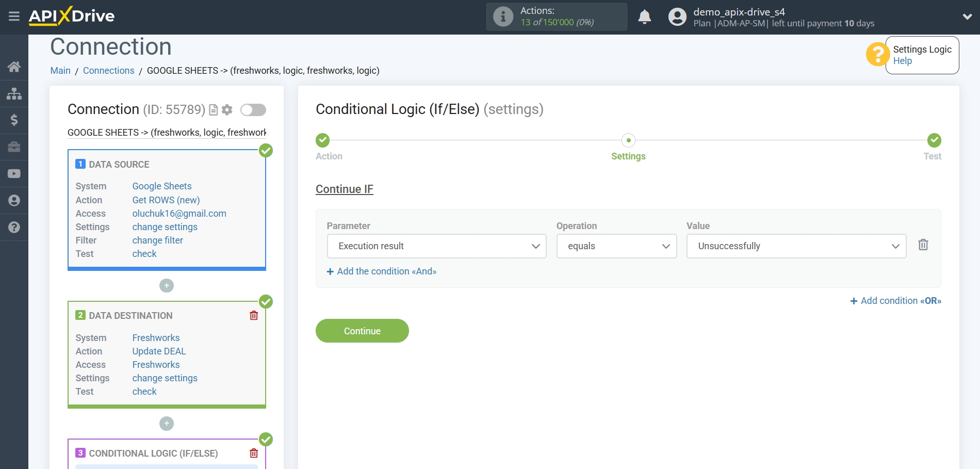Click the DATA DESTINATION block header

point(130,316)
